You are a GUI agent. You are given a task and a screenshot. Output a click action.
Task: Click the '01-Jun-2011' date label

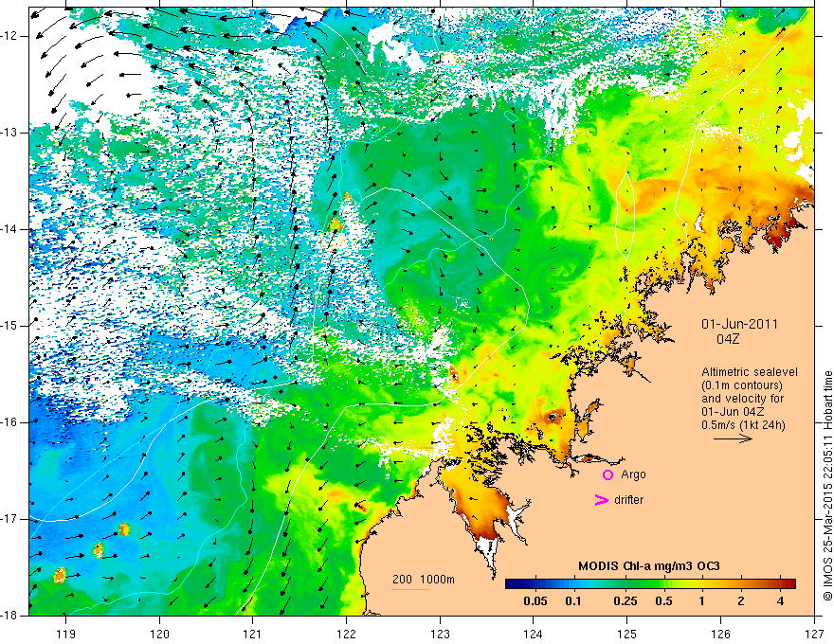(739, 324)
